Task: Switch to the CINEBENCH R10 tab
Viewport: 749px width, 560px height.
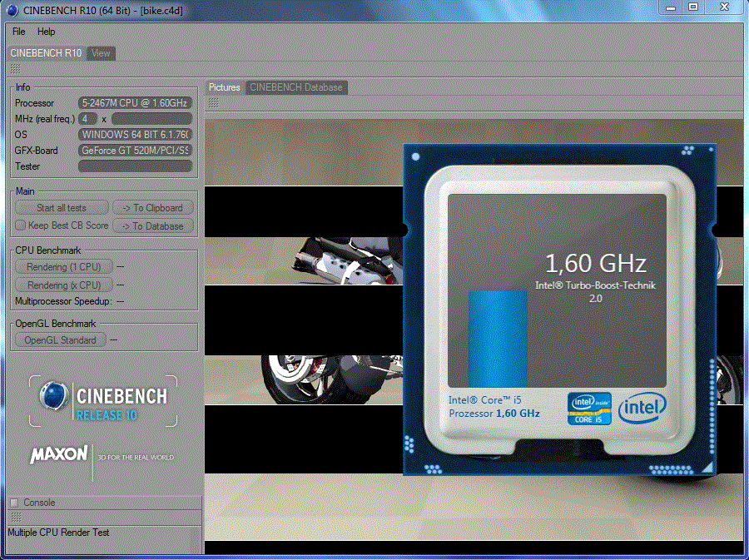Action: (46, 53)
